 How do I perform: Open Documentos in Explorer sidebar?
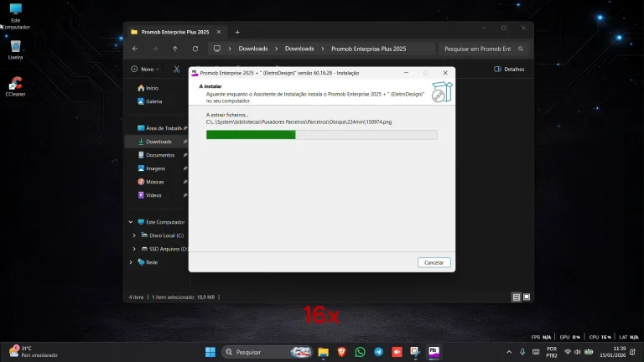tap(157, 155)
